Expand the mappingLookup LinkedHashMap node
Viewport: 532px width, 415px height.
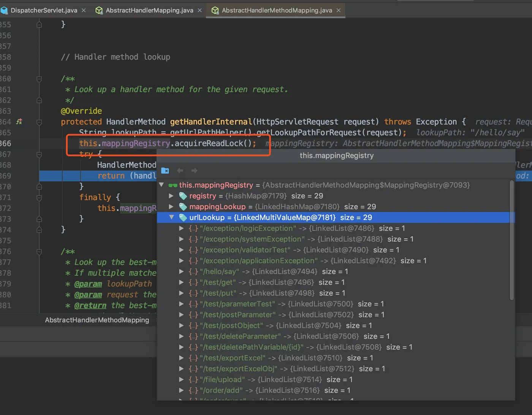tap(171, 207)
